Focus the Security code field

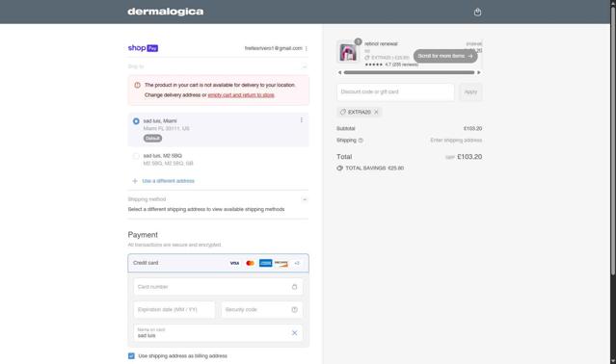(x=261, y=309)
